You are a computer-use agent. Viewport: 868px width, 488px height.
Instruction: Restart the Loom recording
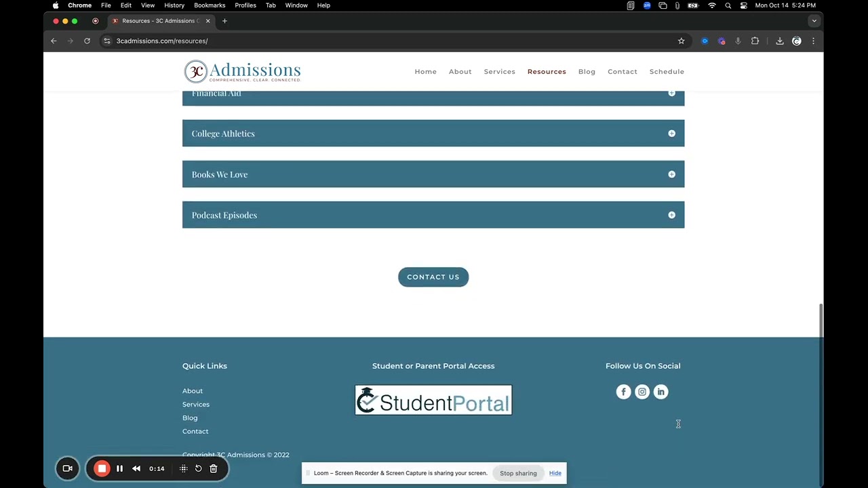coord(198,468)
